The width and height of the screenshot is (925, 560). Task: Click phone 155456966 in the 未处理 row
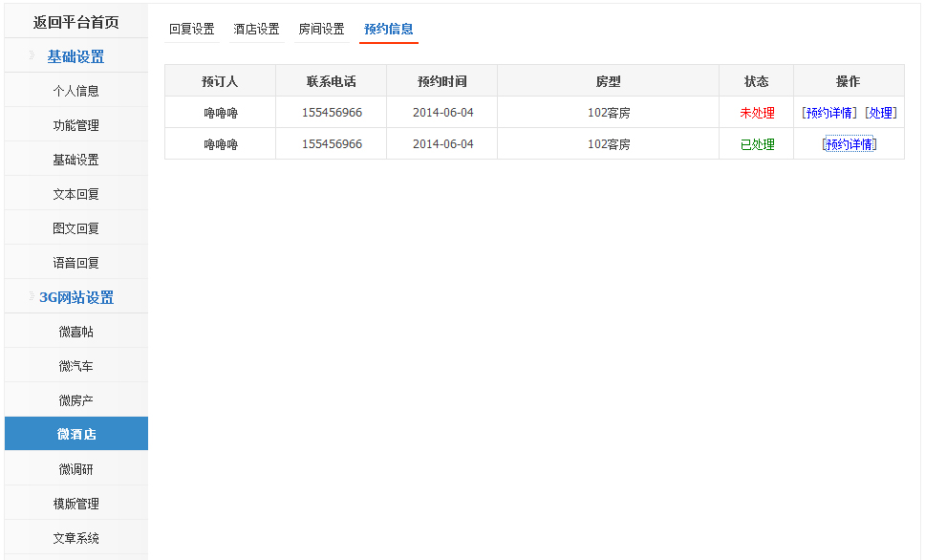tap(333, 113)
